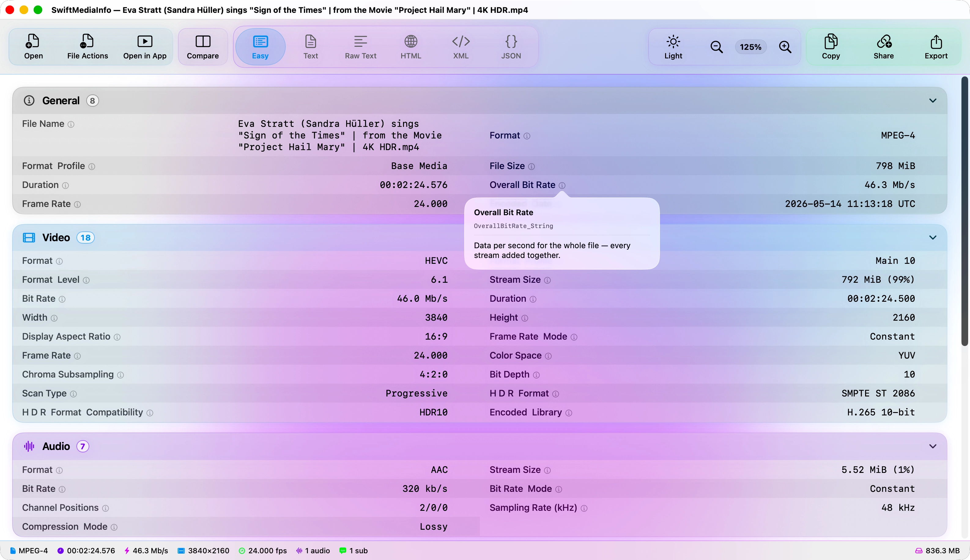Click 836.3 MB size in status bar

[x=937, y=551]
